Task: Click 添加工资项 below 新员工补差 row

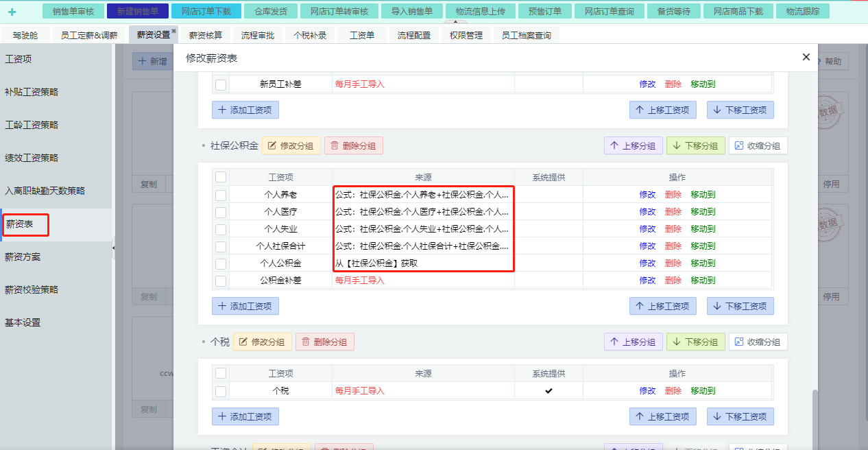Action: click(x=245, y=110)
